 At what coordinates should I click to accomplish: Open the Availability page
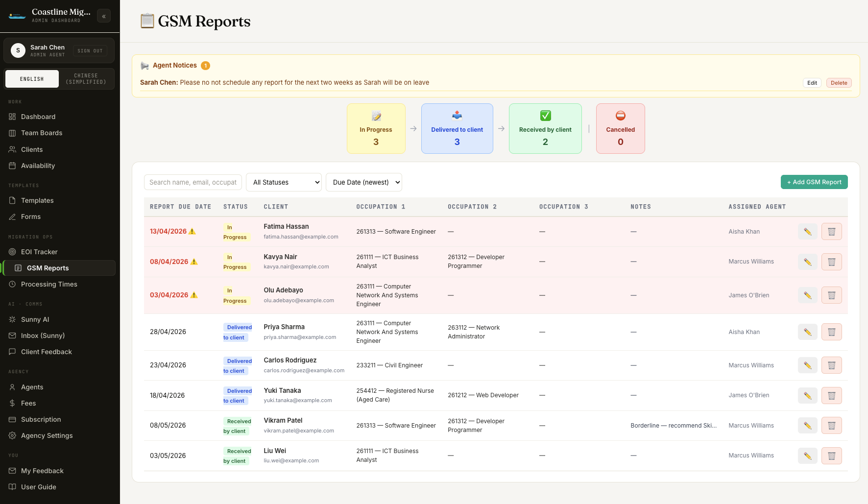38,166
